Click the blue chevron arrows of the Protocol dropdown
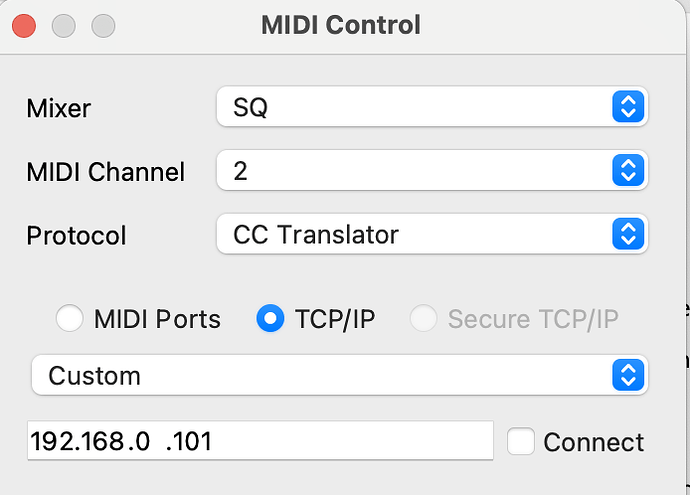Screen dimensions: 690x495 point(627,235)
